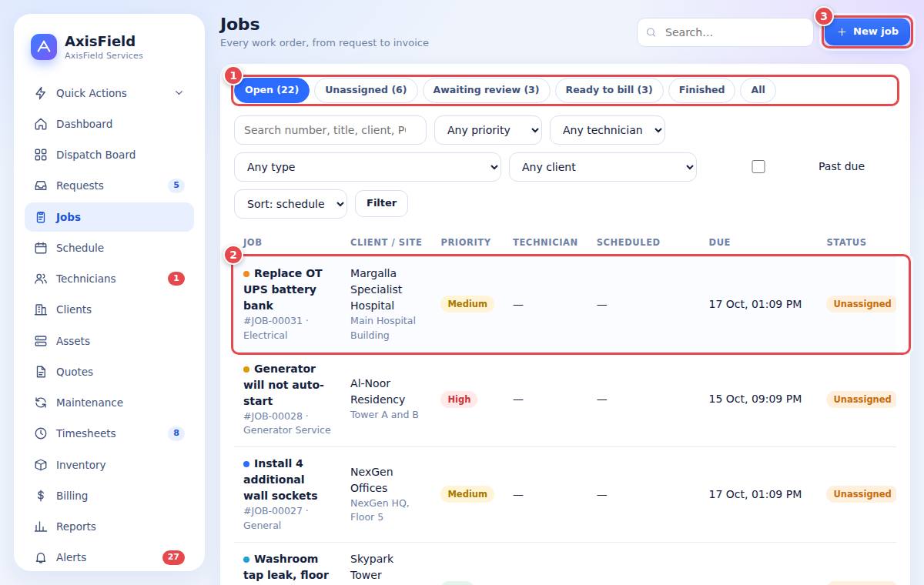Click the Quick Actions lightning icon
The height and width of the screenshot is (585, 924).
point(41,93)
